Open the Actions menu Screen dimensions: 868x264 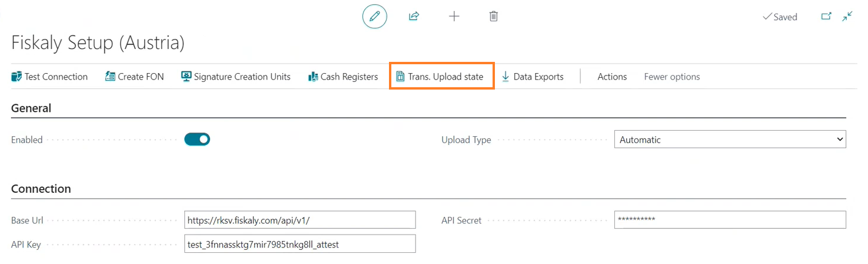click(x=612, y=77)
